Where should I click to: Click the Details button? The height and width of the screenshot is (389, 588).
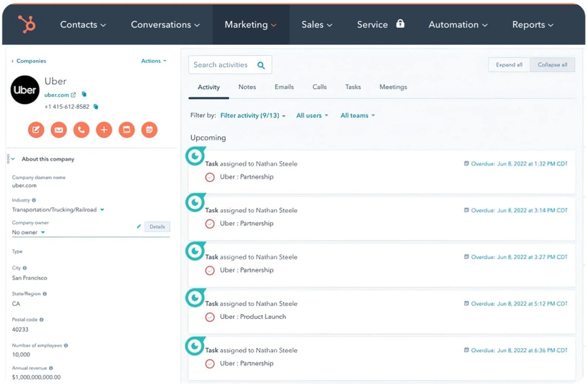click(x=157, y=227)
